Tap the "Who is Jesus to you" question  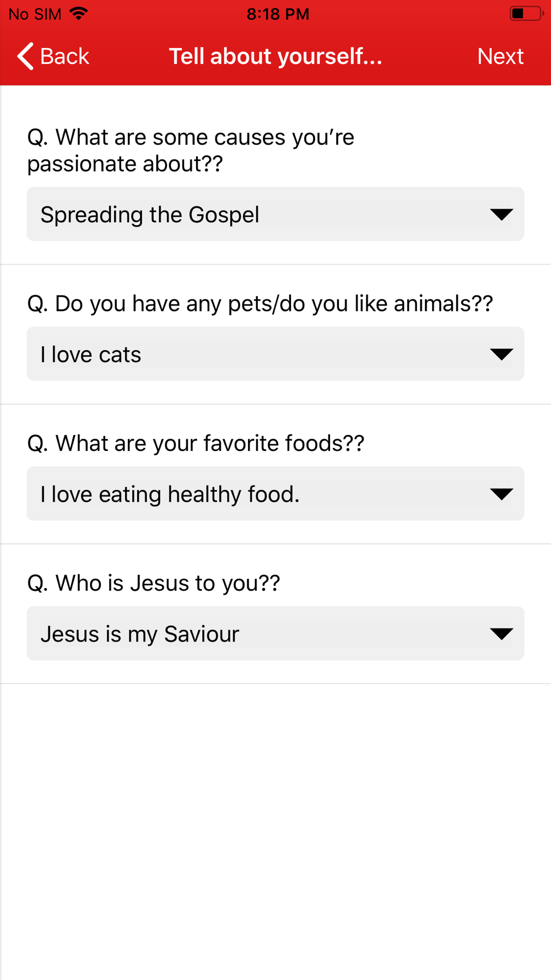click(x=154, y=583)
